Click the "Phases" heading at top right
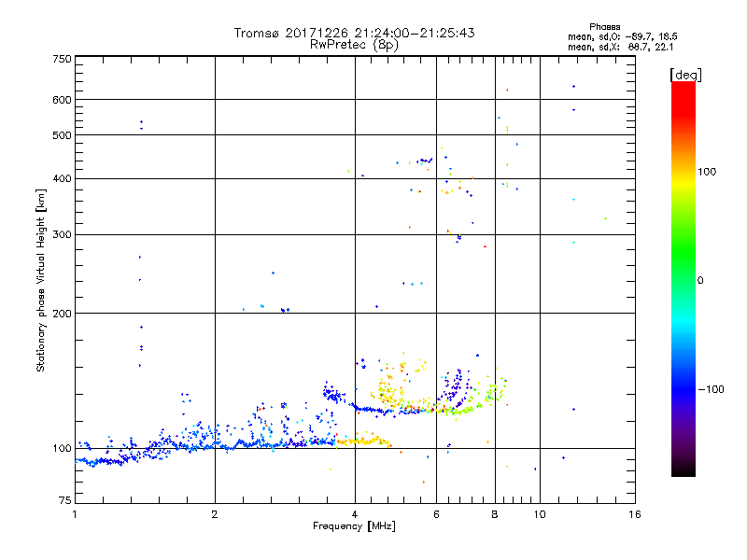The height and width of the screenshot is (560, 747). tap(604, 27)
